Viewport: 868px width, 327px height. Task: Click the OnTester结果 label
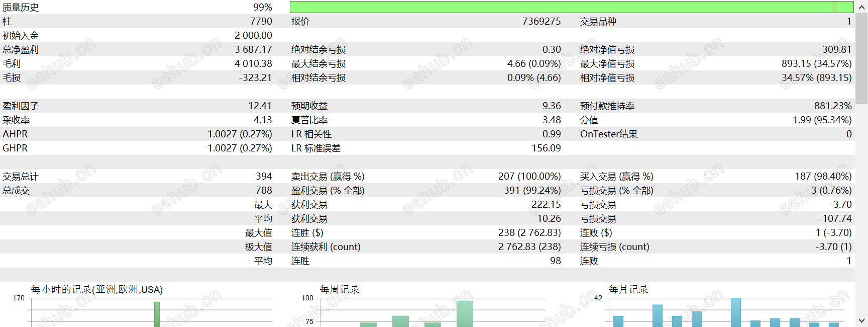[609, 134]
